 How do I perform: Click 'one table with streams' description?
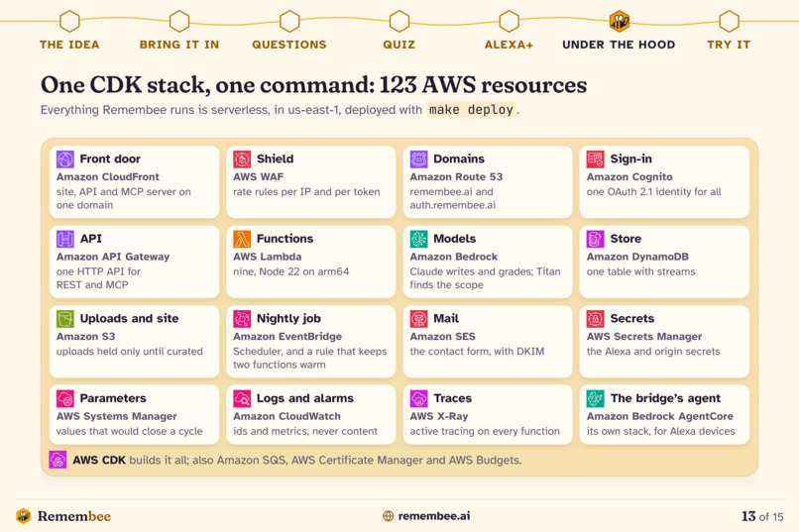640,271
